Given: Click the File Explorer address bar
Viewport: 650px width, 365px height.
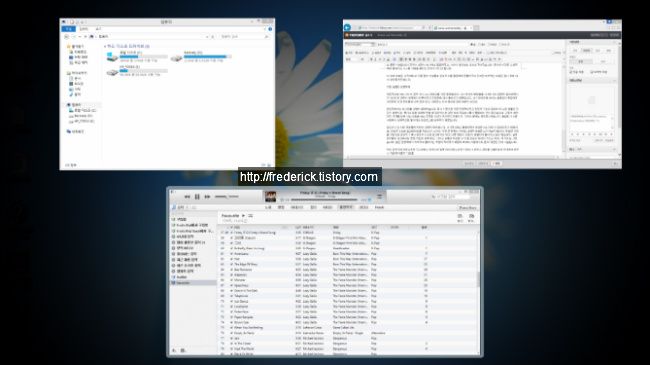Looking at the screenshot, I should (152, 37).
